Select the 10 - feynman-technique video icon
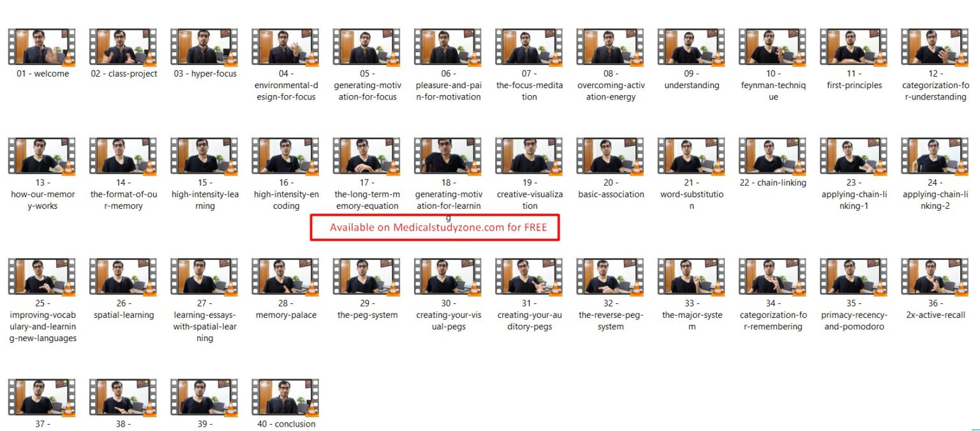The image size is (980, 431). pyautogui.click(x=773, y=47)
